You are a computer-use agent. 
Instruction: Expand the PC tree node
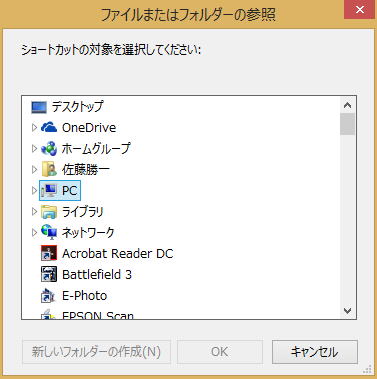tap(34, 191)
